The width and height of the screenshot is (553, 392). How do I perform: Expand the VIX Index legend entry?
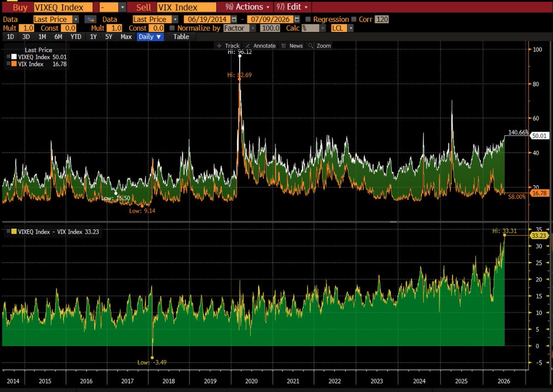8,64
